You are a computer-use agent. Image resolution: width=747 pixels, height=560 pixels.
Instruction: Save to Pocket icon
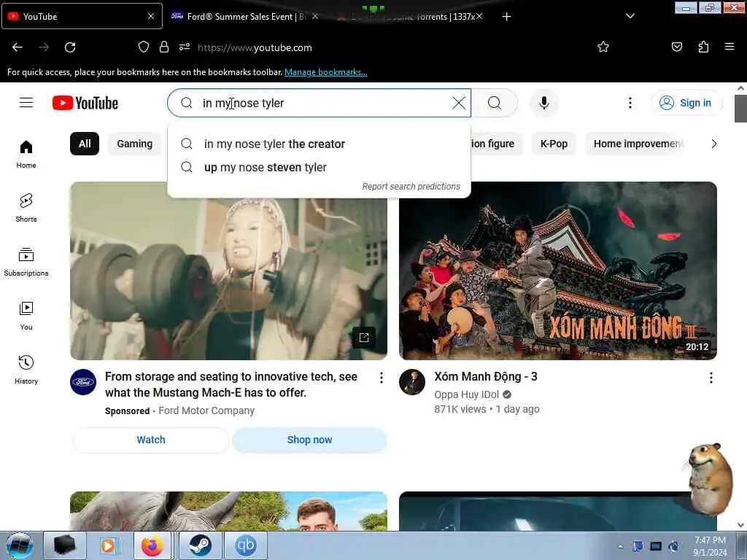click(676, 47)
